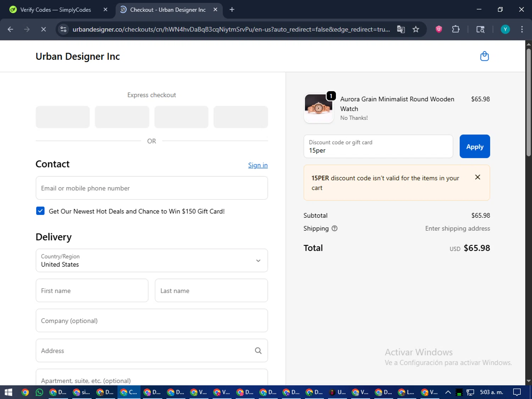Screen dimensions: 532x399
Task: Stop page loading with X button
Action: click(43, 29)
